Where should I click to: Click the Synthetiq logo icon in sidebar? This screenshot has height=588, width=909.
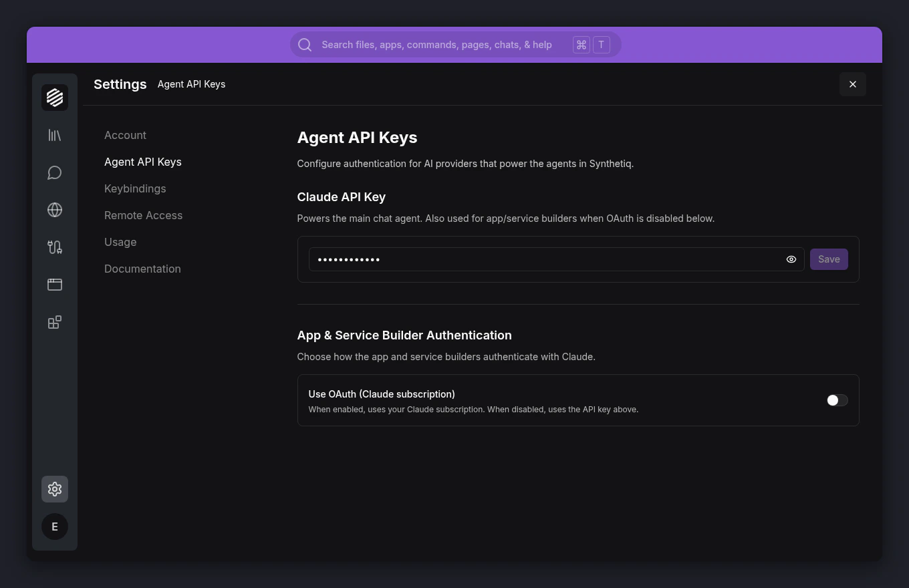click(x=55, y=98)
